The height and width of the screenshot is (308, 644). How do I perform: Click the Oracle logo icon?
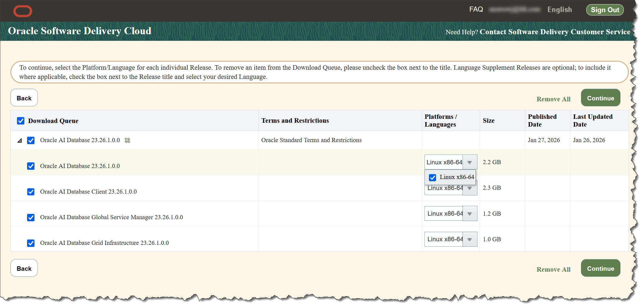tap(23, 11)
